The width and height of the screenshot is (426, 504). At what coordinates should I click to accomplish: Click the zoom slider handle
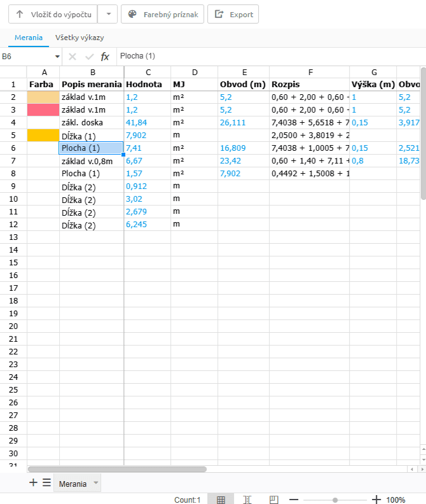[x=335, y=500]
